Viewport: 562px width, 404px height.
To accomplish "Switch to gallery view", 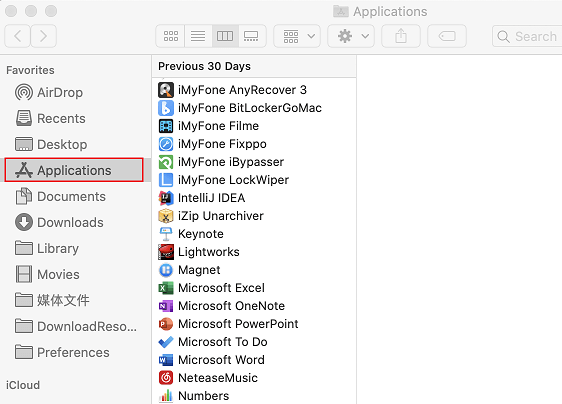I will pyautogui.click(x=252, y=36).
